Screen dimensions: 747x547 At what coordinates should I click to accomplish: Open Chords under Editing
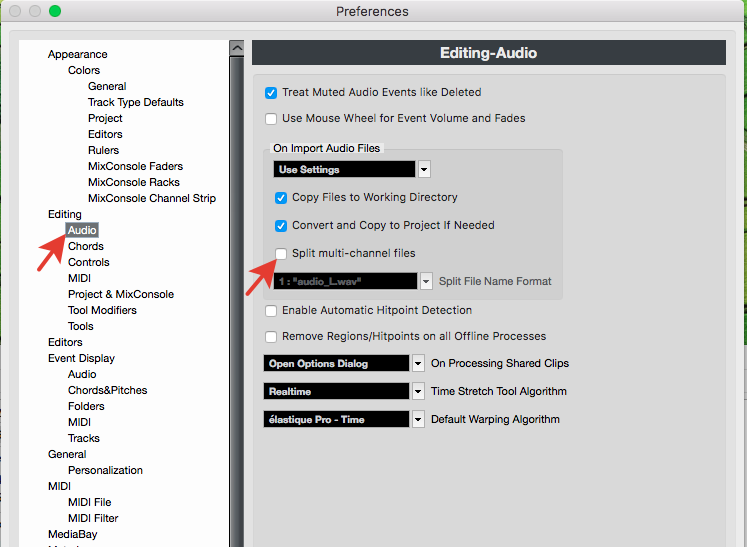click(x=86, y=246)
